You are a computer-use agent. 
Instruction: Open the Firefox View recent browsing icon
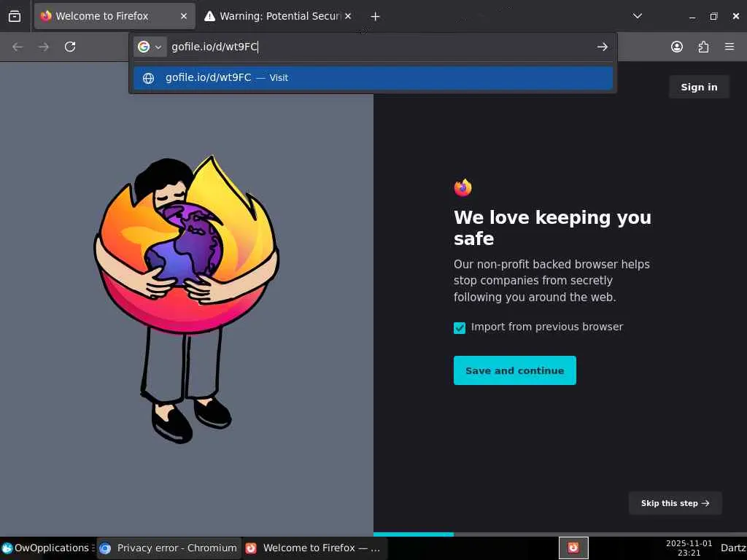point(15,16)
